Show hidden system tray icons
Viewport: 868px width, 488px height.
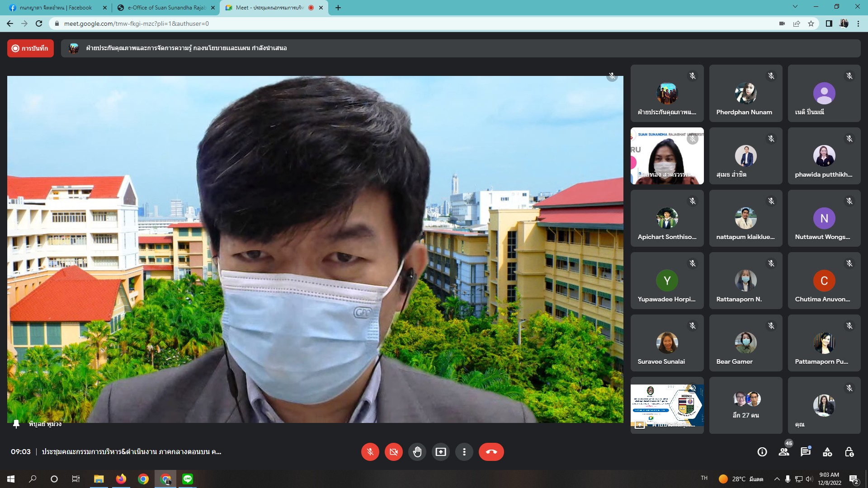click(x=777, y=479)
